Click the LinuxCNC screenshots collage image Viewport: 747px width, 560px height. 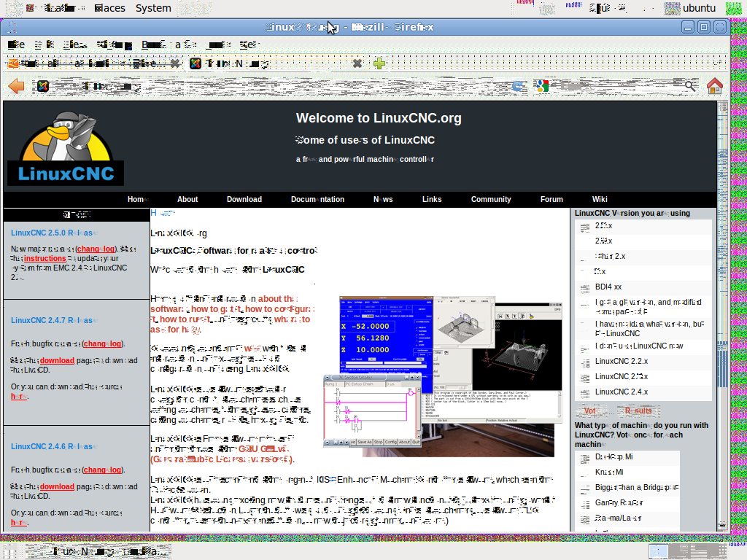pyautogui.click(x=443, y=376)
